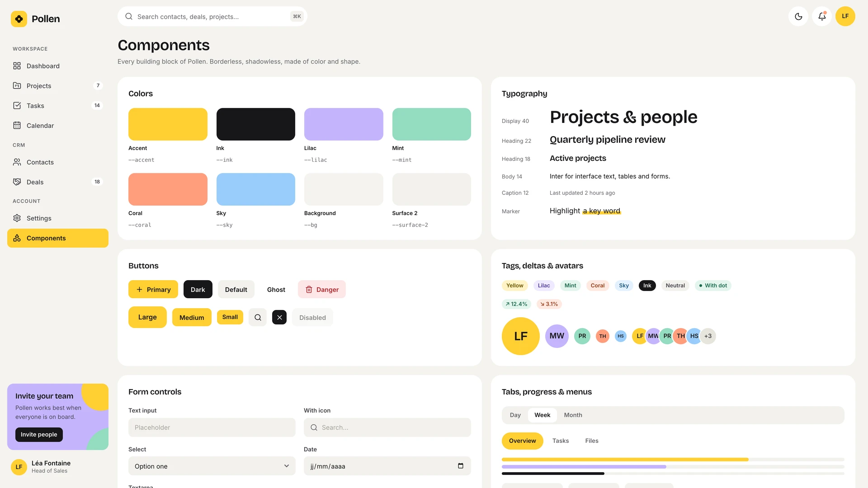Click the Deals handshake icon in sidebar
Viewport: 868px width, 488px height.
pyautogui.click(x=17, y=182)
